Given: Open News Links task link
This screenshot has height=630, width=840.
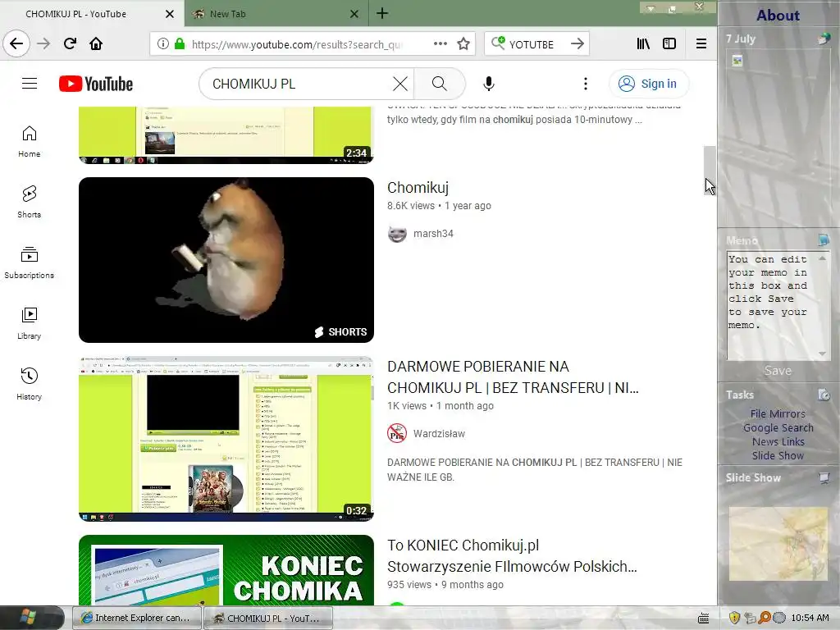Looking at the screenshot, I should point(778,441).
